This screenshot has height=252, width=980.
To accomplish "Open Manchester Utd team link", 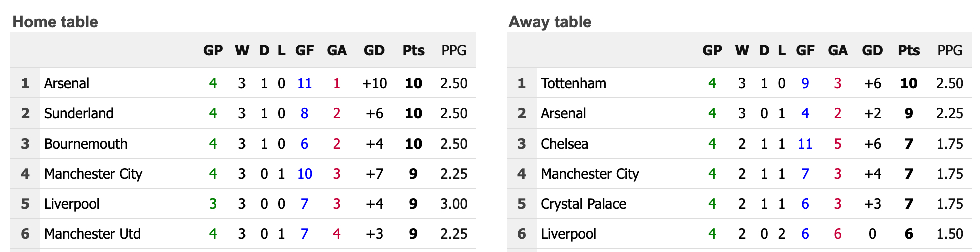I will 92,234.
